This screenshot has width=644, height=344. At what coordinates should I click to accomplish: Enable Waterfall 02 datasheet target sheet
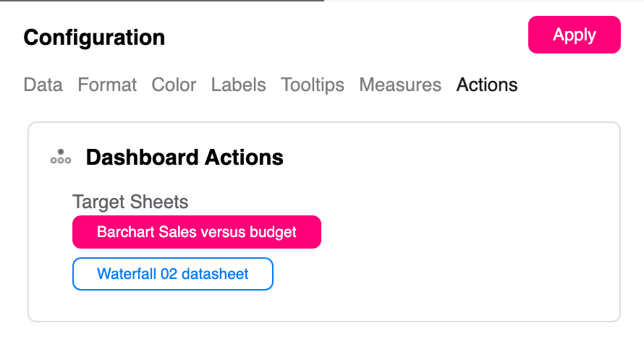173,274
